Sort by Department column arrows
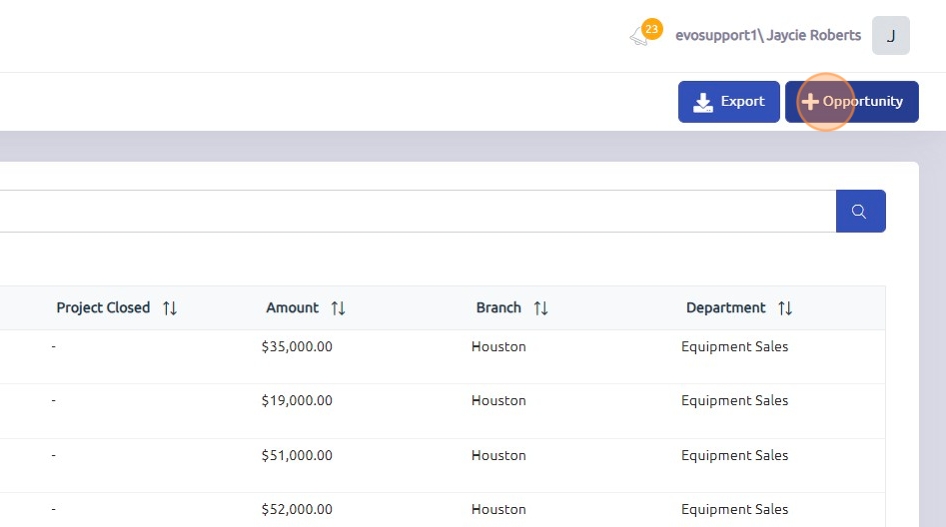This screenshot has width=946, height=527. (785, 308)
